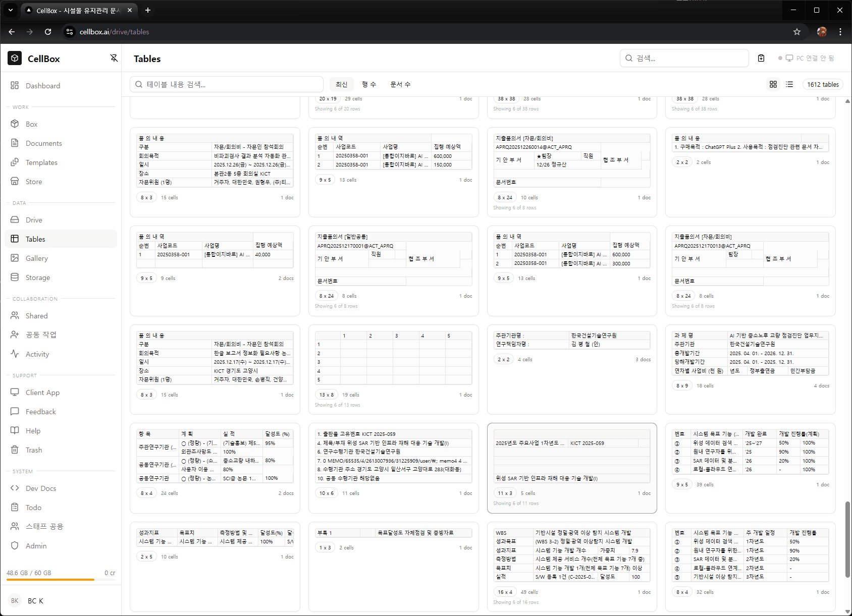Open the Activity page
This screenshot has height=616, width=852.
pos(37,354)
